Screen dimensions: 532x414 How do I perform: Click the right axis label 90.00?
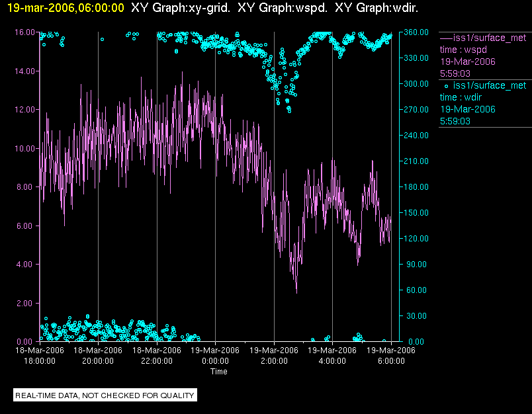click(418, 264)
